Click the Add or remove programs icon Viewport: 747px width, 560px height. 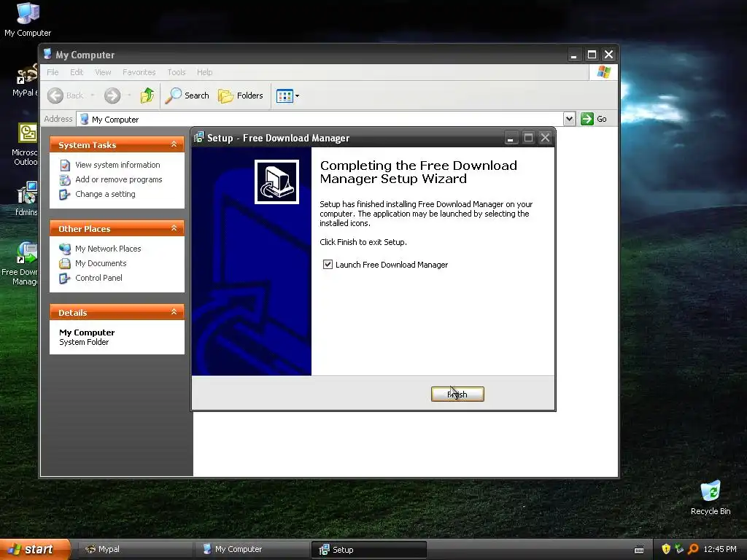65,180
